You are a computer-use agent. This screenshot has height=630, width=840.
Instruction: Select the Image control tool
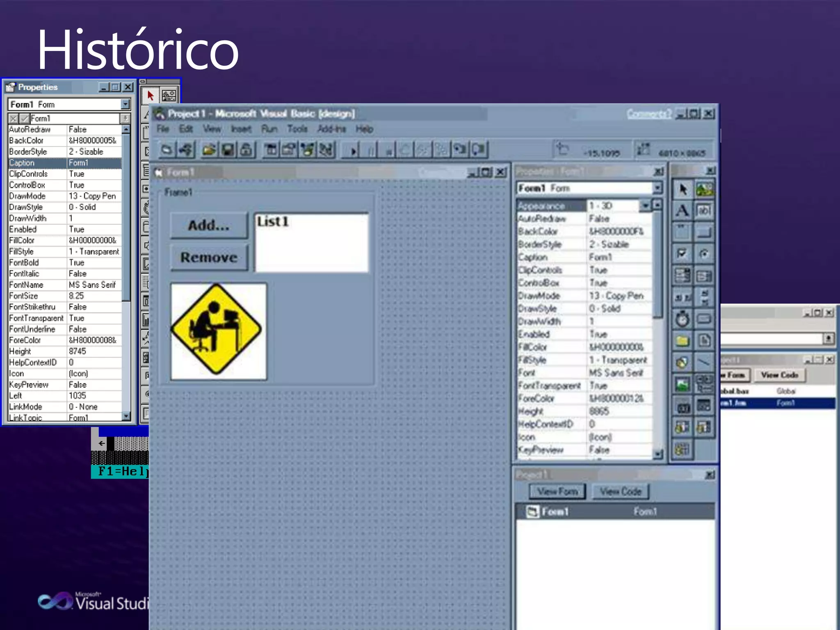pyautogui.click(x=682, y=384)
